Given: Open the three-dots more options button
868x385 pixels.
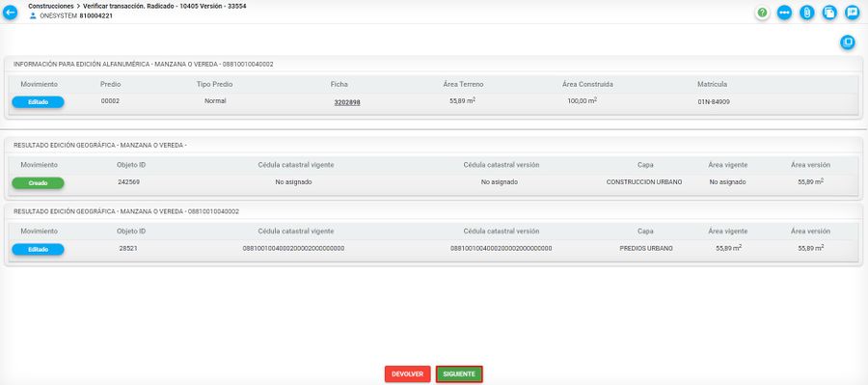Looking at the screenshot, I should (x=784, y=13).
